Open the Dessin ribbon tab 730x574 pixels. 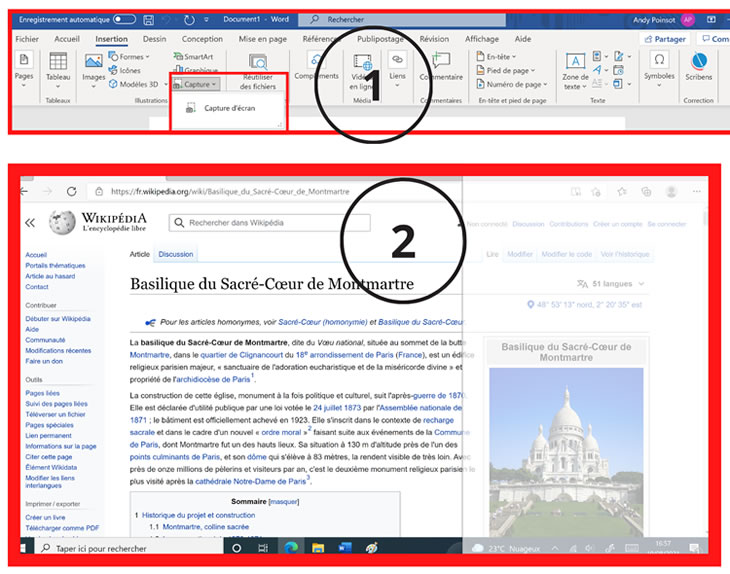click(x=155, y=39)
